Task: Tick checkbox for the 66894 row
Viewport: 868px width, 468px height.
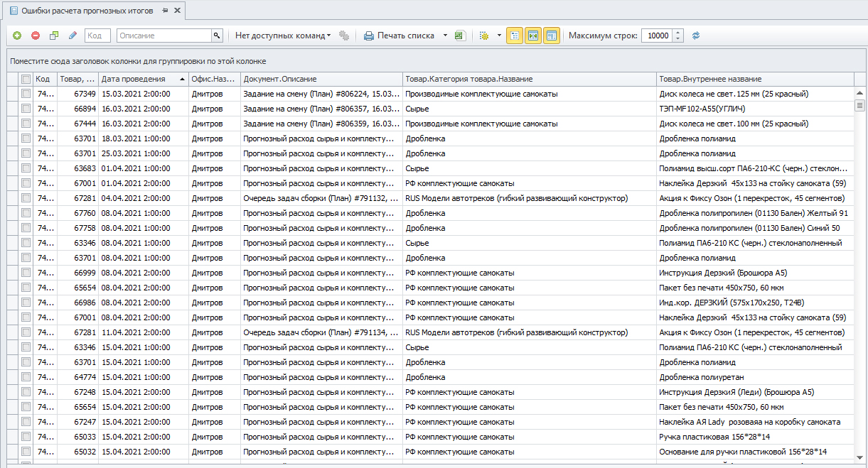Action: (x=26, y=109)
